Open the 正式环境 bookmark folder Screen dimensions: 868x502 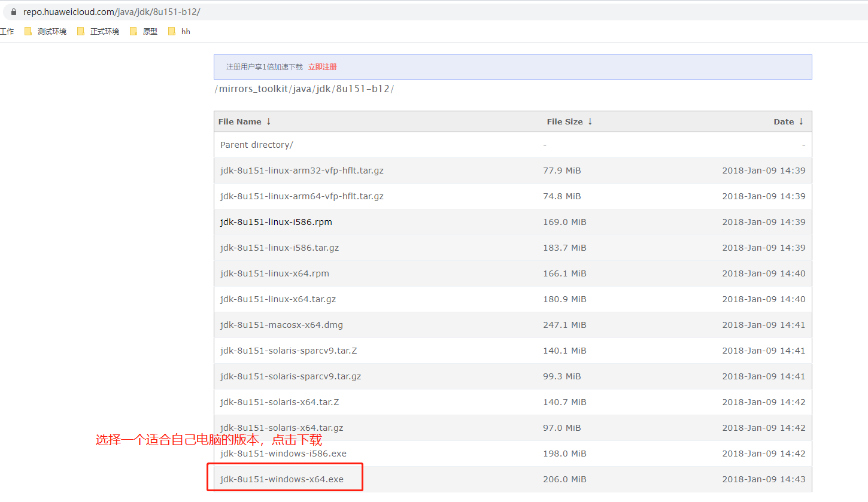pos(98,32)
